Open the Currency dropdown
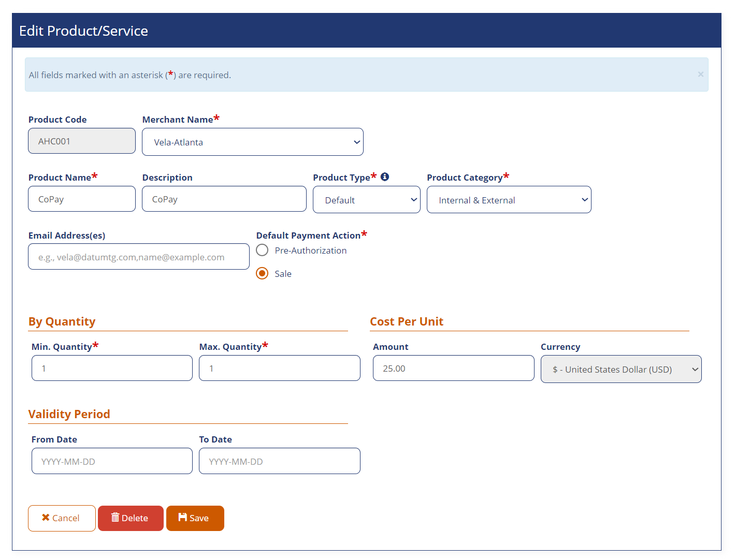The image size is (736, 560). (x=620, y=369)
